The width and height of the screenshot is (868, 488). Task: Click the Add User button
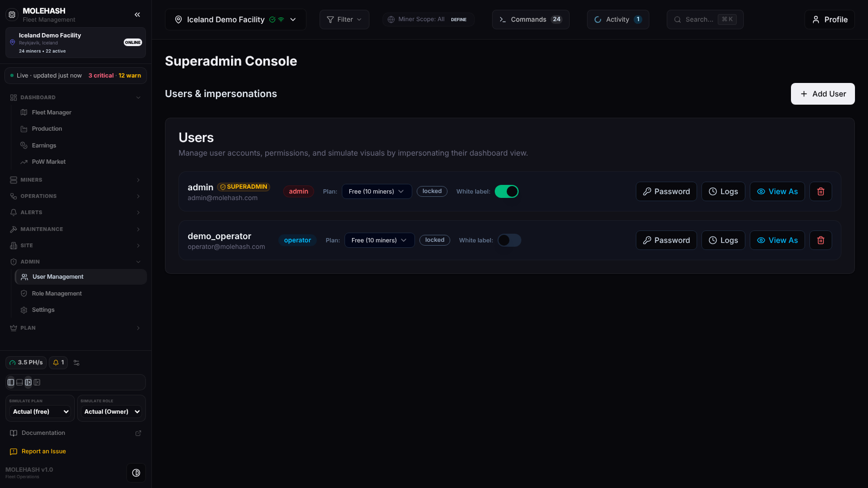pos(822,94)
